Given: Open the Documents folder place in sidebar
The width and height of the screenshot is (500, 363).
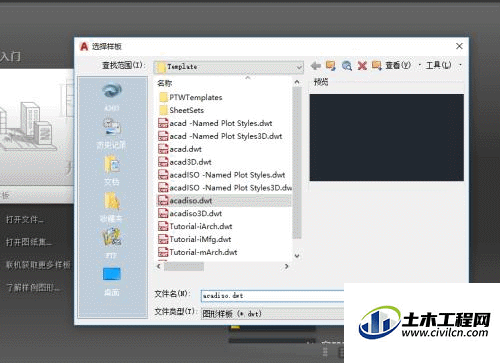Looking at the screenshot, I should coord(112,171).
